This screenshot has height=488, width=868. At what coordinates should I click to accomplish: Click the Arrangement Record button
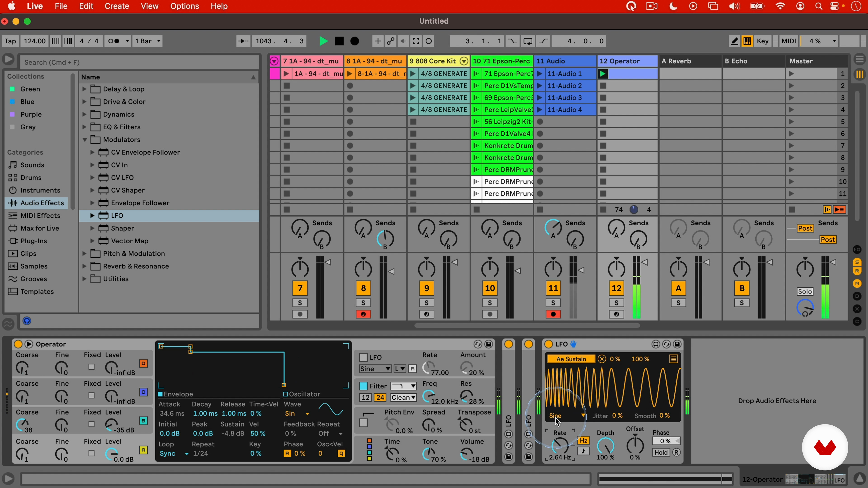tap(355, 41)
